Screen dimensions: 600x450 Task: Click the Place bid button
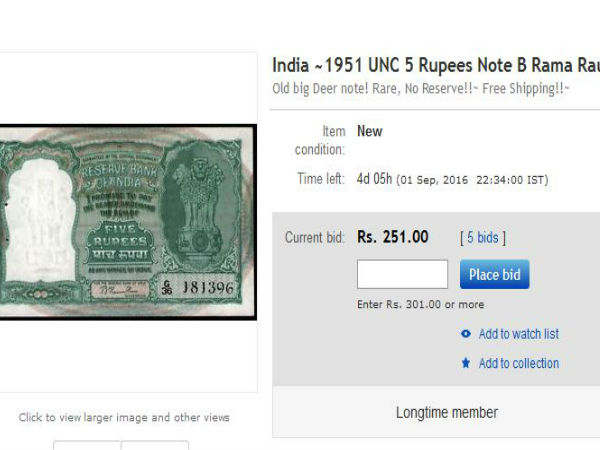[494, 274]
